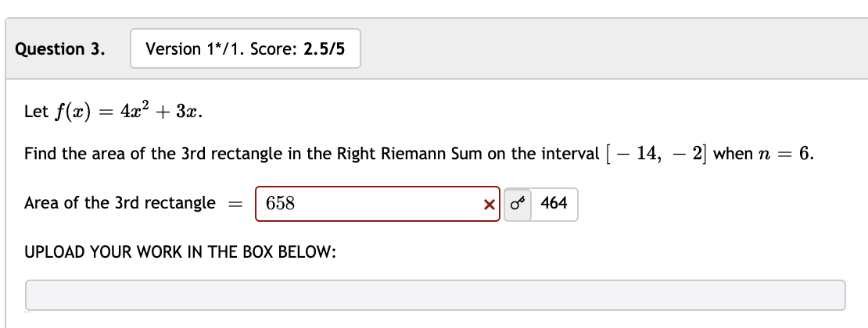Click the 'UPLOAD YOUR WORK IN THE BOX BELOW' text
Image resolution: width=868 pixels, height=328 pixels.
click(180, 253)
